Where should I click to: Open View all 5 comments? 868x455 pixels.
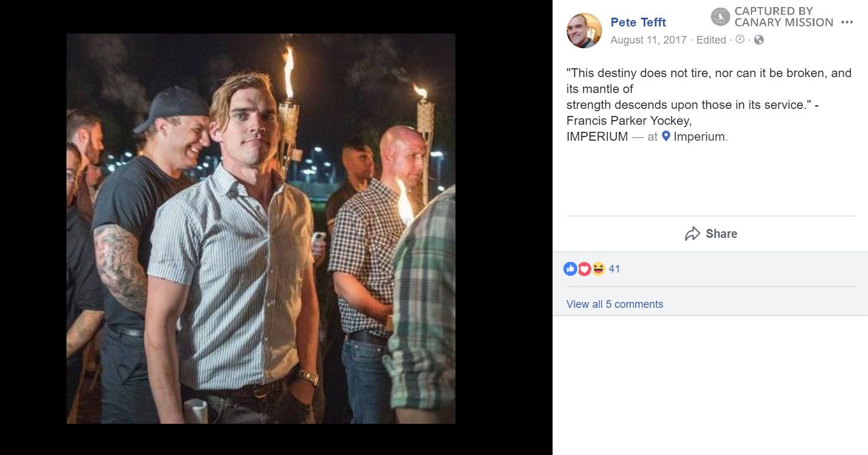614,304
